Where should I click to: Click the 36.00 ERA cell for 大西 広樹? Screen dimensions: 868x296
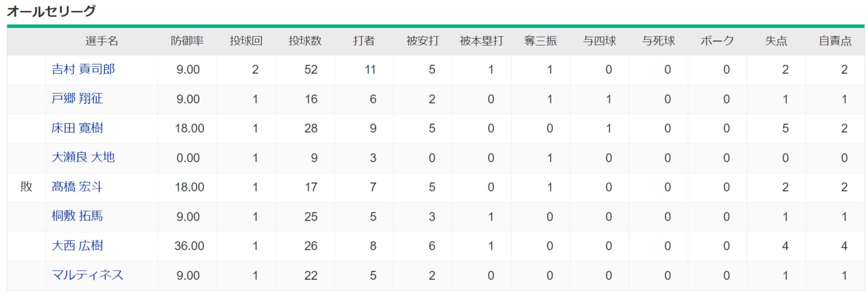click(189, 246)
